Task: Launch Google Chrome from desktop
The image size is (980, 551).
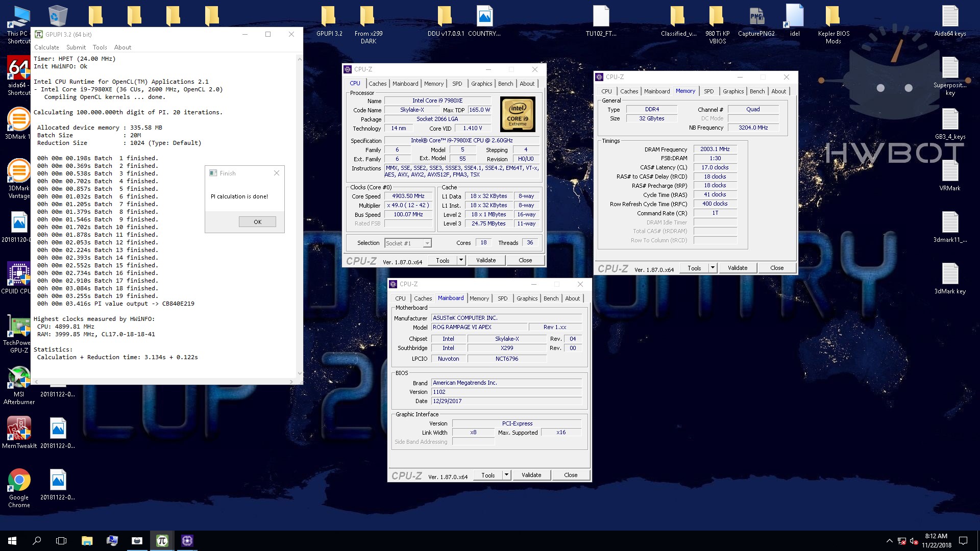Action: point(19,480)
